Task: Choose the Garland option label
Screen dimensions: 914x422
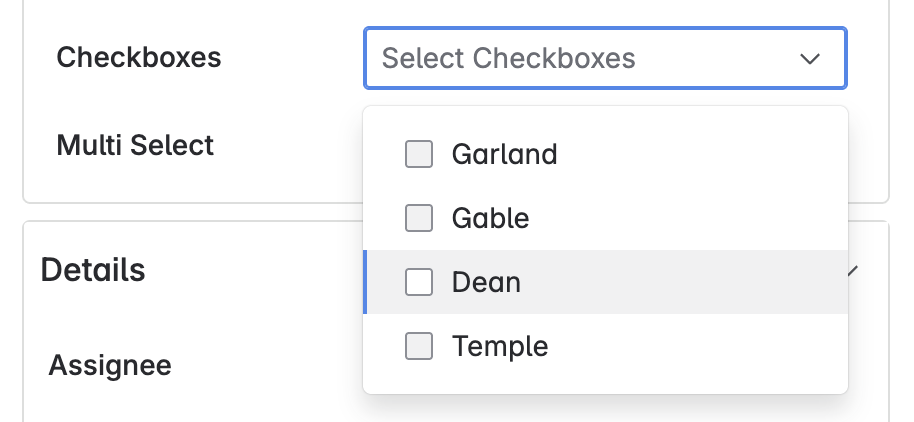Action: click(x=504, y=154)
